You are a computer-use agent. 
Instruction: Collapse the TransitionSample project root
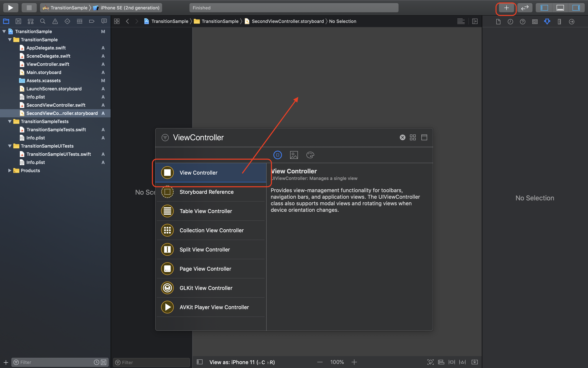coord(4,31)
